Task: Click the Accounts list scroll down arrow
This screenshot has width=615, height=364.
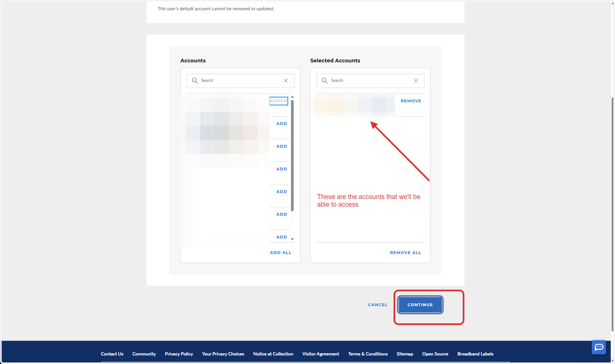Action: [x=292, y=239]
